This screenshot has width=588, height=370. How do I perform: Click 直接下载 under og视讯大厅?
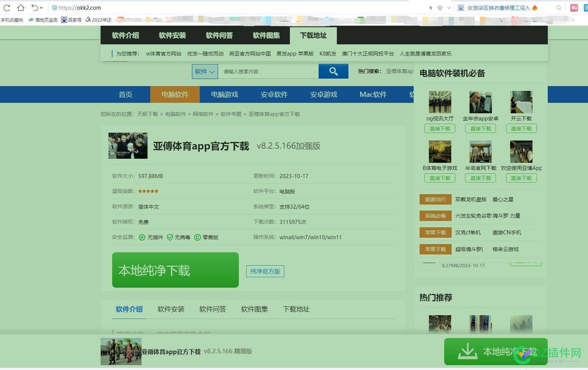[440, 129]
